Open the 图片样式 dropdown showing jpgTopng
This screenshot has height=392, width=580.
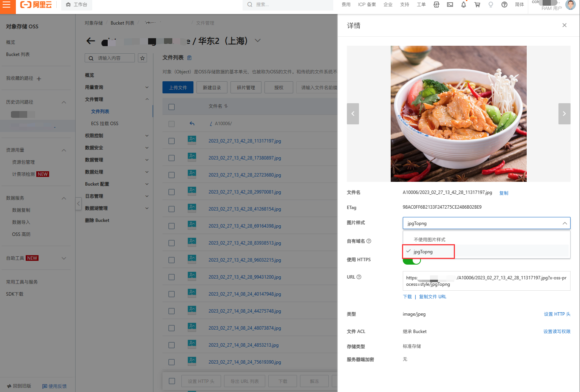486,223
